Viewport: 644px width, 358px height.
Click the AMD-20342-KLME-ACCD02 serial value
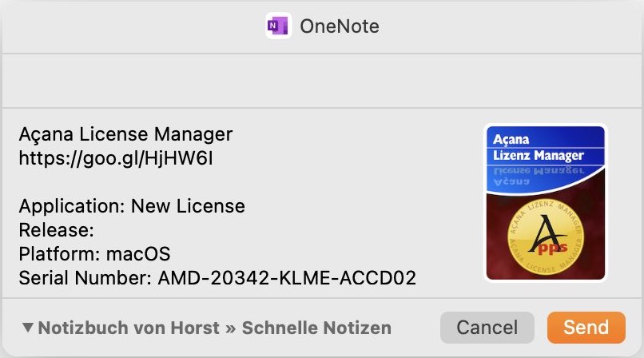pyautogui.click(x=287, y=278)
